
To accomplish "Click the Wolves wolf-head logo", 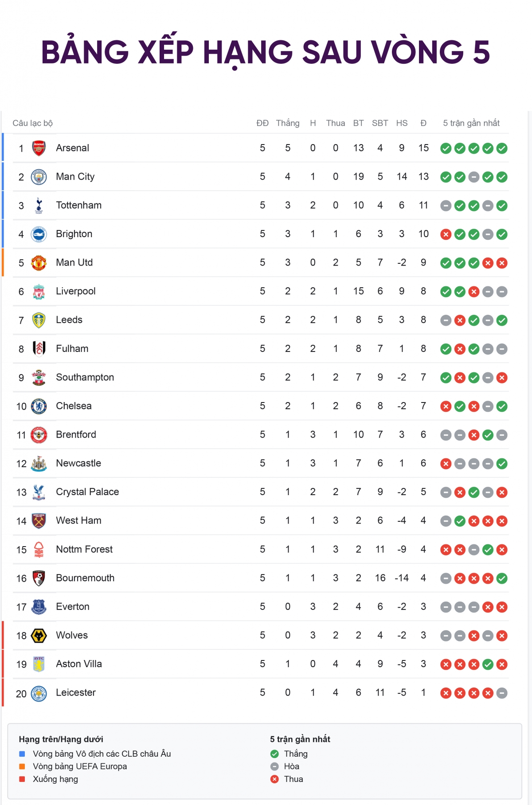I will (x=39, y=636).
